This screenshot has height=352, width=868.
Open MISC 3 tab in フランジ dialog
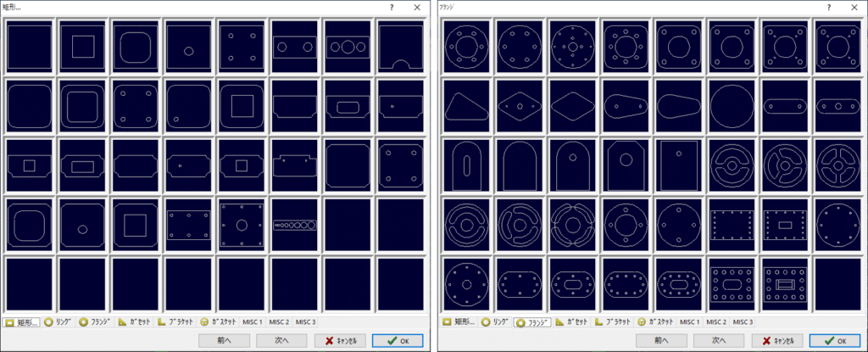click(x=743, y=322)
